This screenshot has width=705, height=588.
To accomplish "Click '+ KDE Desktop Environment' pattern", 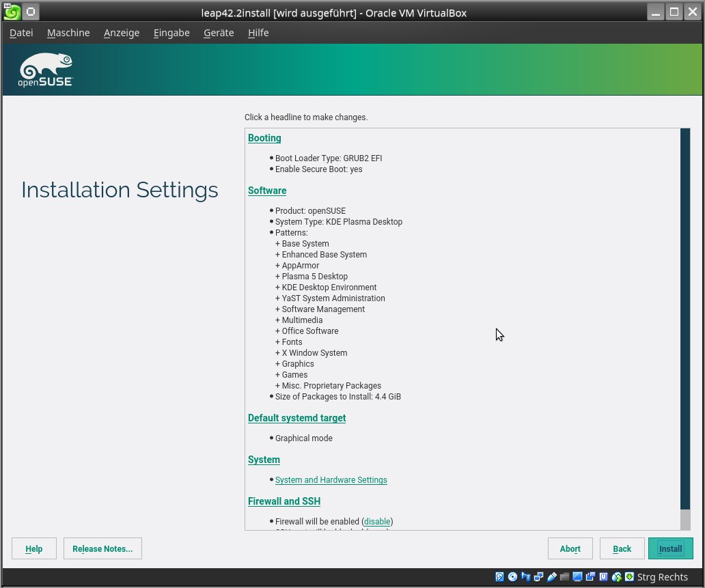I will pyautogui.click(x=326, y=288).
